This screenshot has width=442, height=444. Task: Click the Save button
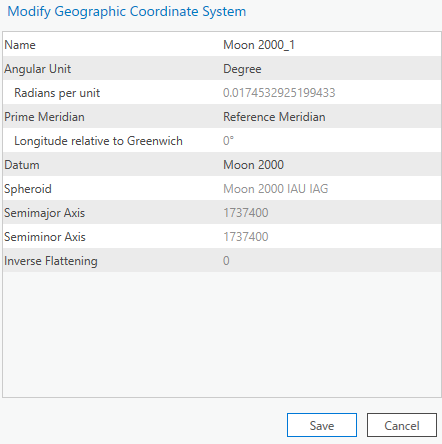coord(322,425)
